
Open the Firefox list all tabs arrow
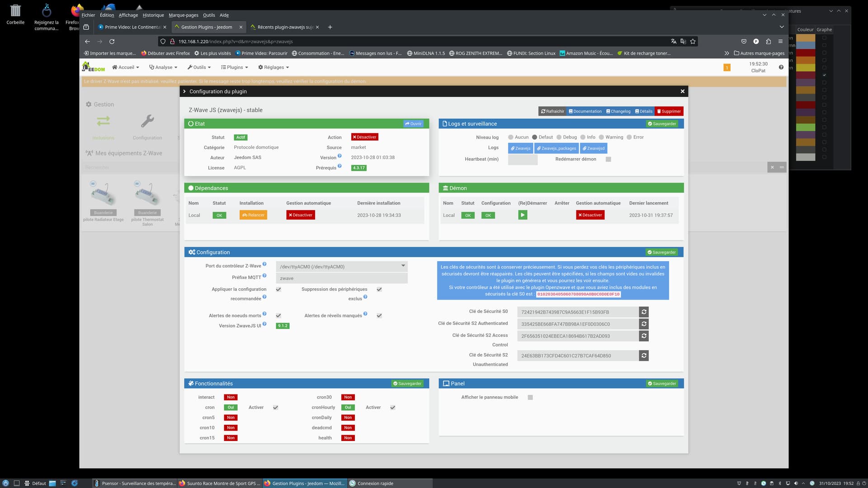(782, 27)
